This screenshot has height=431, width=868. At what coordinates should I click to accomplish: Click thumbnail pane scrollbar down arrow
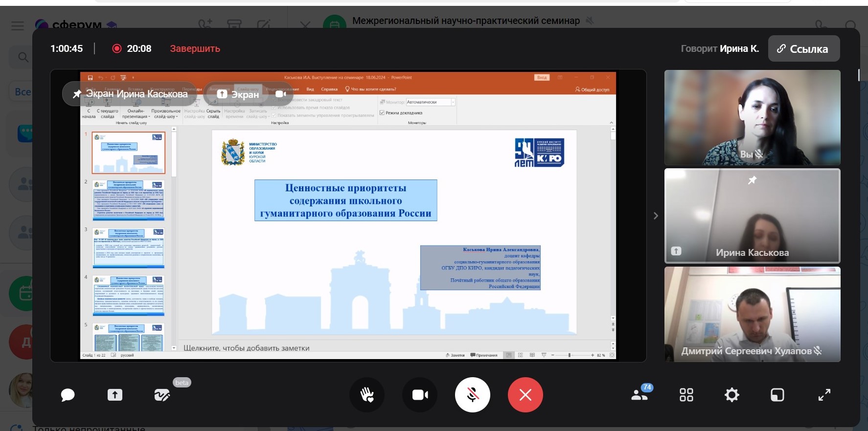[174, 348]
